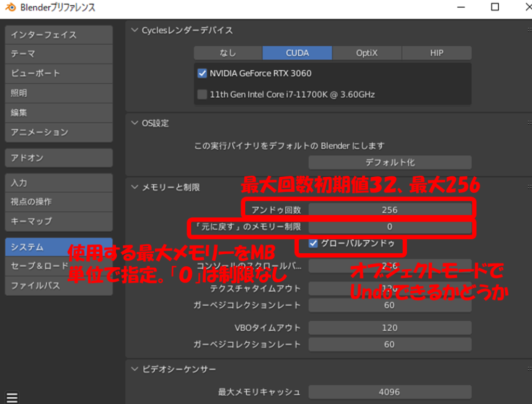Click the grip dots on メモリーと制限 panel

pyautogui.click(x=529, y=187)
